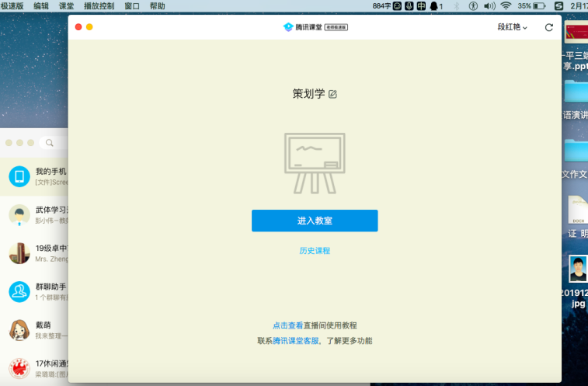Open the 课堂 menu
588x386 pixels.
pos(66,5)
